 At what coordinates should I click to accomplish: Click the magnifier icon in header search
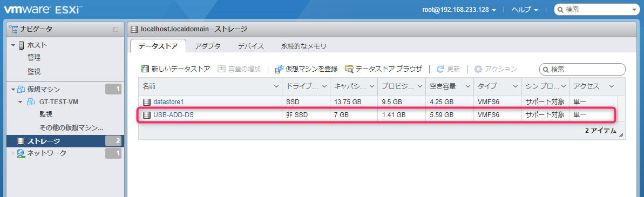(561, 10)
